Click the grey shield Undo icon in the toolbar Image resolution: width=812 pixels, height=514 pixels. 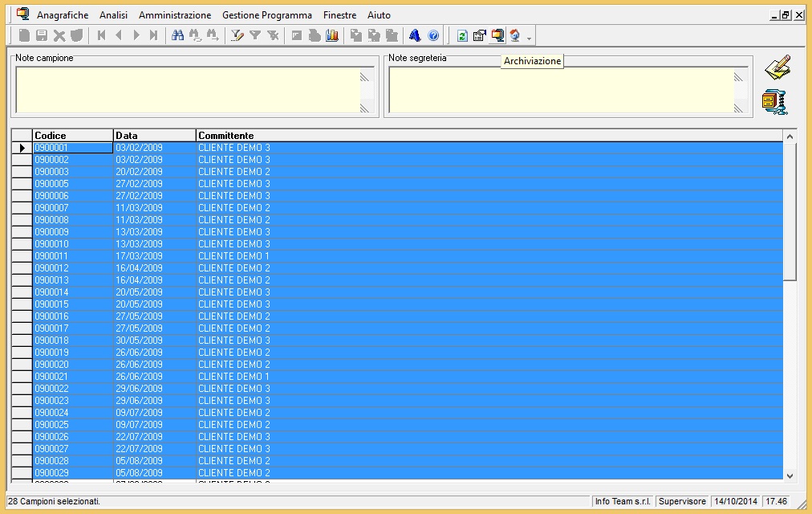tap(77, 35)
